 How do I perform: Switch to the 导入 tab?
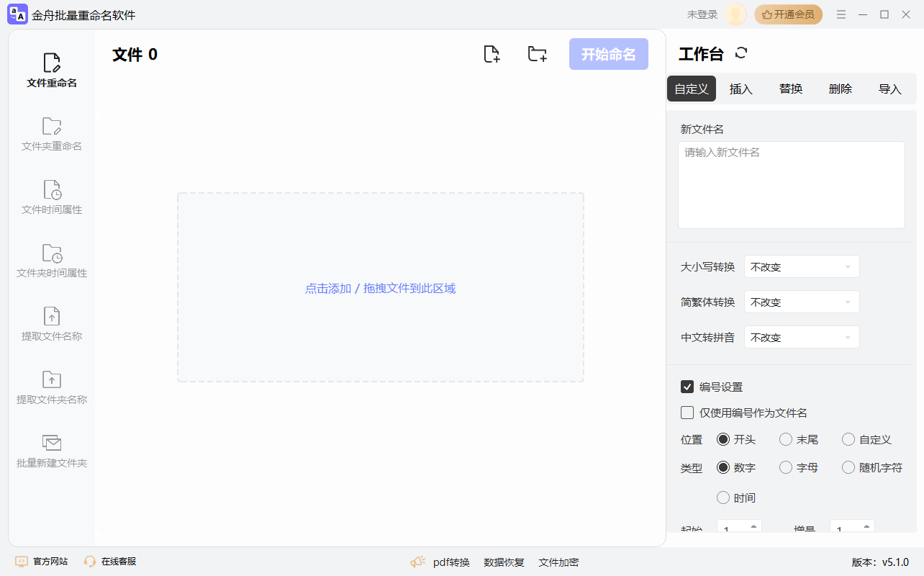coord(890,89)
